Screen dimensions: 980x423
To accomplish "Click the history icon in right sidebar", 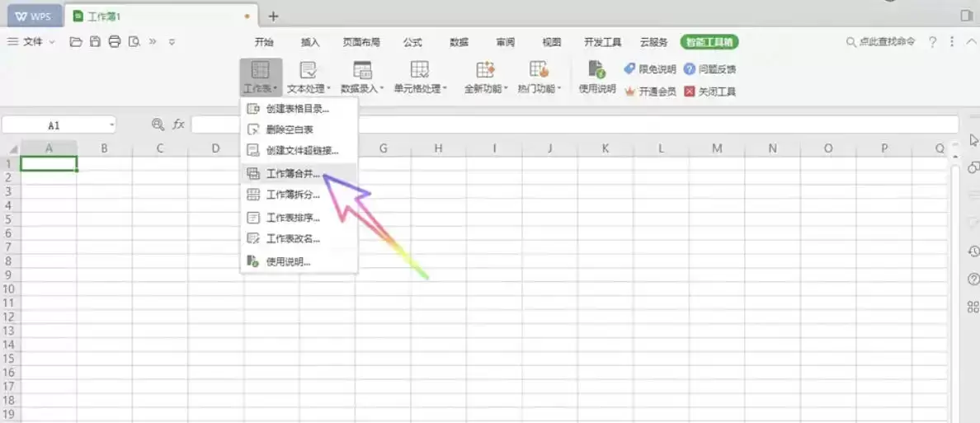I will point(973,251).
